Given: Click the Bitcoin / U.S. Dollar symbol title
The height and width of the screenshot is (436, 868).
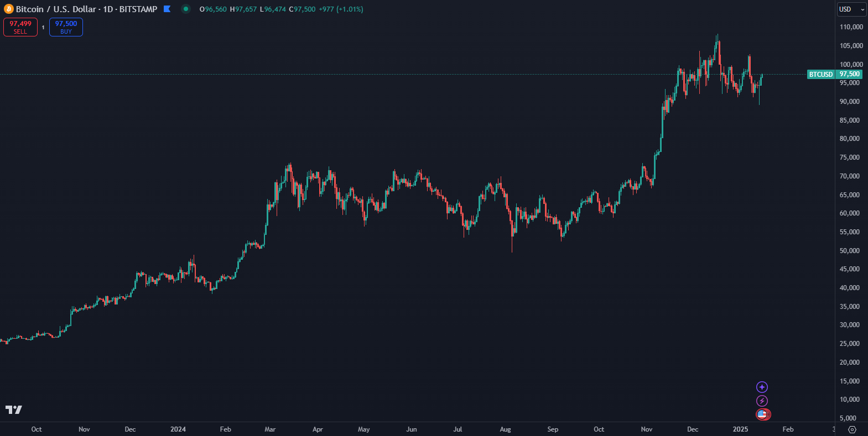Looking at the screenshot, I should tap(56, 9).
